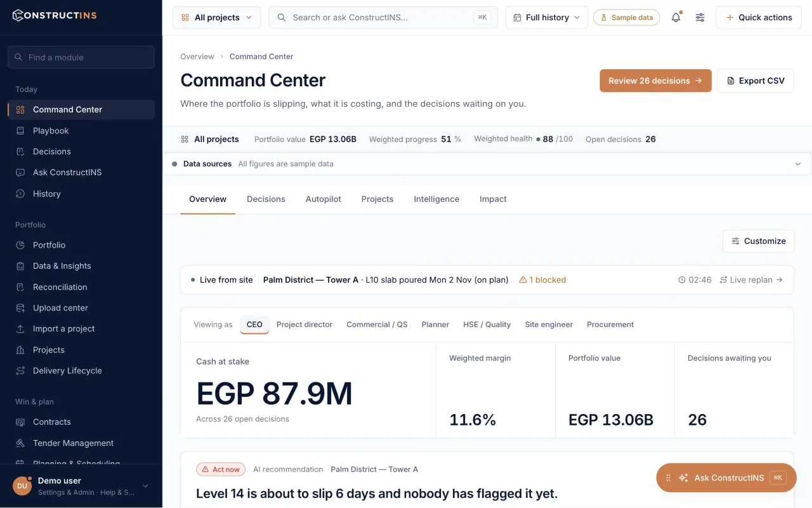Switch to the Impact tab
This screenshot has height=508, width=812.
click(493, 199)
